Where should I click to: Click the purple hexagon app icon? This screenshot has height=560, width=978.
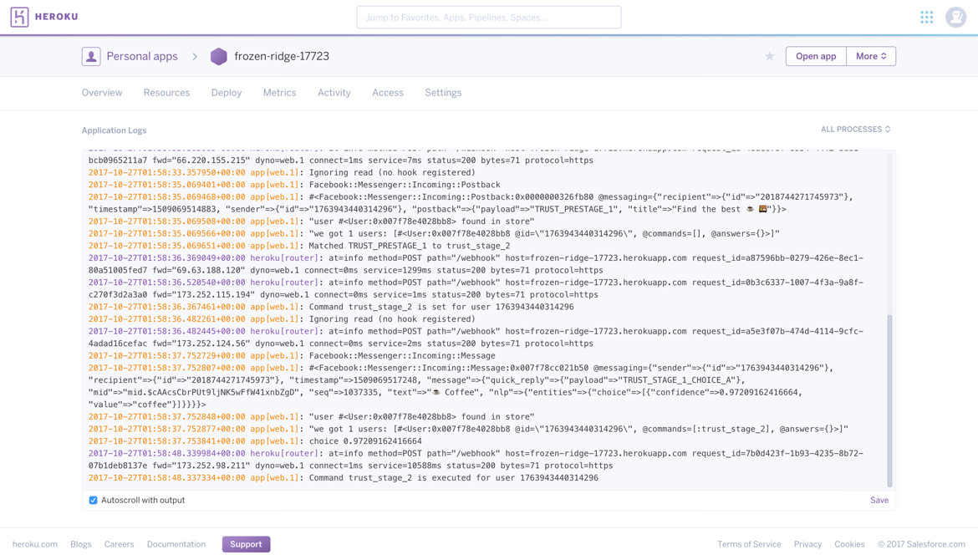pos(219,56)
